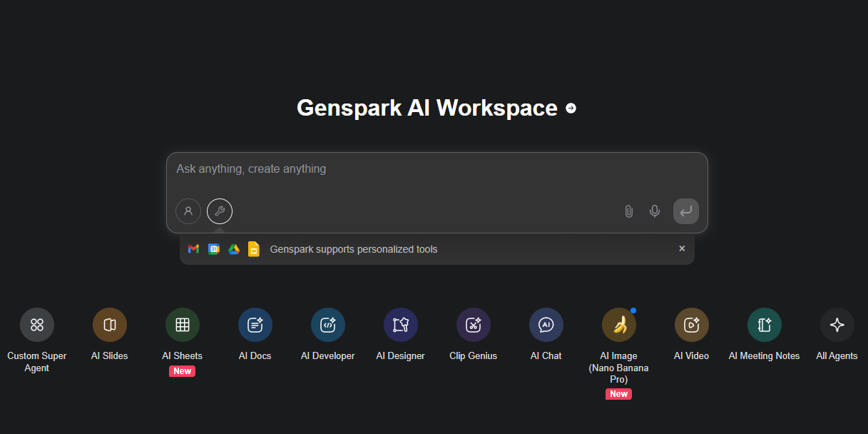The height and width of the screenshot is (434, 868).
Task: Click the Gmail icon in tools banner
Action: (193, 249)
